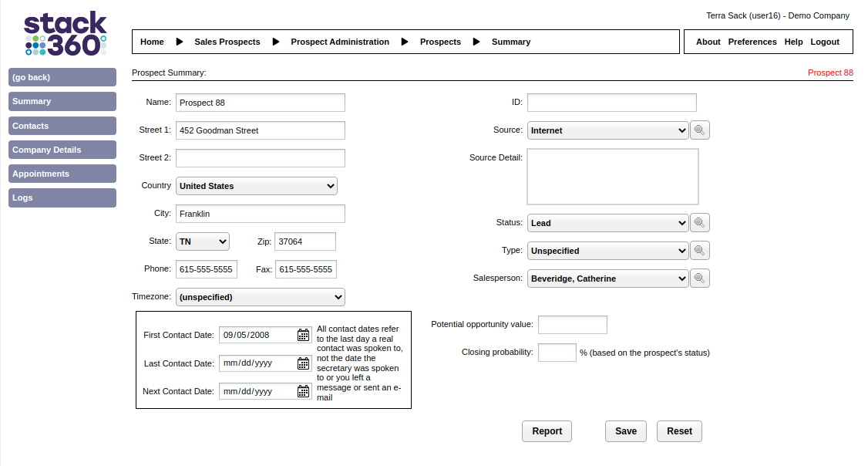
Task: Click the Stack360 logo
Action: (65, 34)
